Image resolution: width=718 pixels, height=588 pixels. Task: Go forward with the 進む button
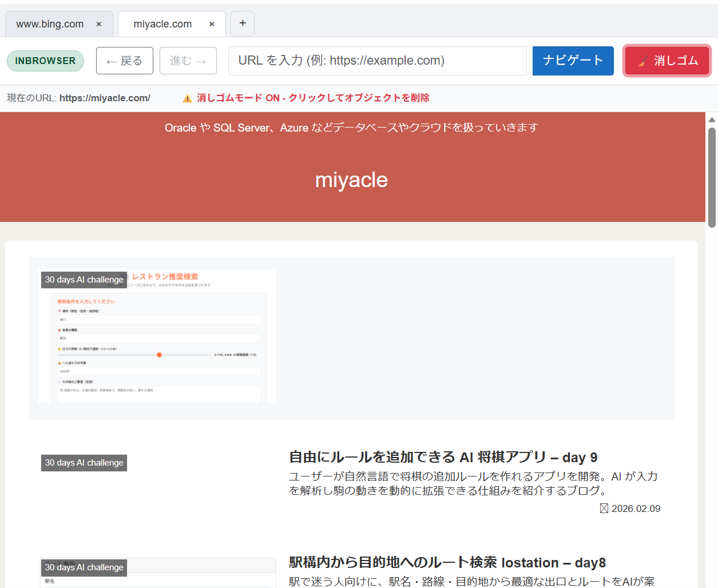pyautogui.click(x=188, y=61)
